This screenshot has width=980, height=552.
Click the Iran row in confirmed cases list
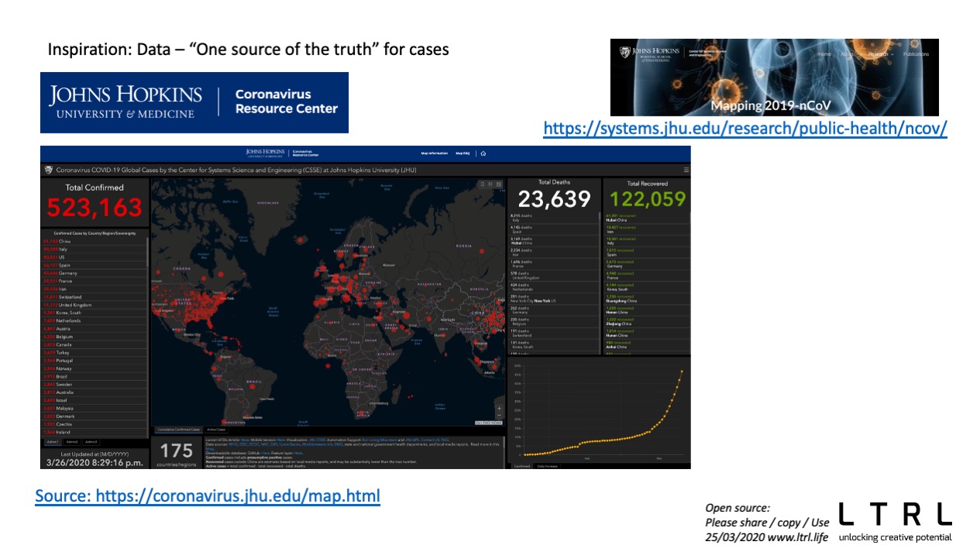pos(93,288)
